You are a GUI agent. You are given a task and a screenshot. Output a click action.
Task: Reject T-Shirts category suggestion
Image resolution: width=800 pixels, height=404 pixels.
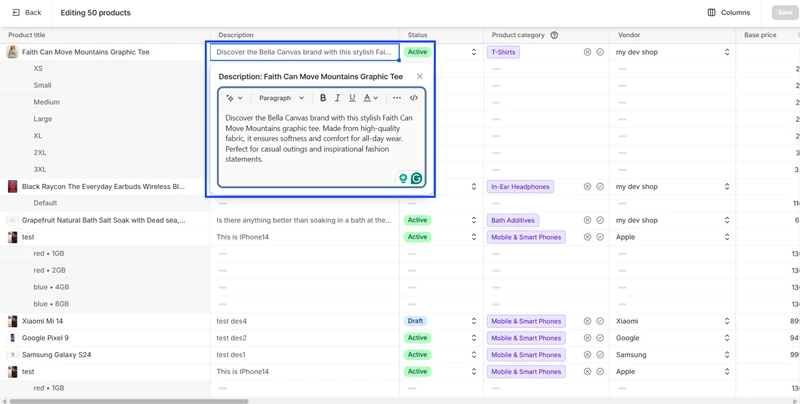click(x=587, y=52)
